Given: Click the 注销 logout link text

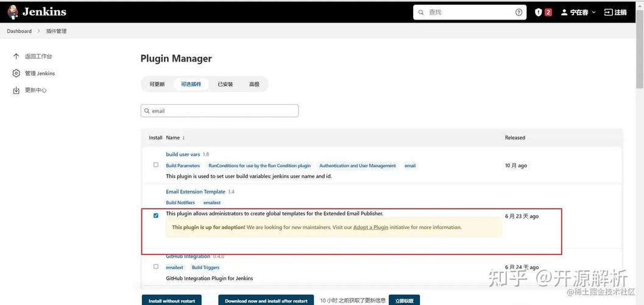Looking at the screenshot, I should 621,12.
